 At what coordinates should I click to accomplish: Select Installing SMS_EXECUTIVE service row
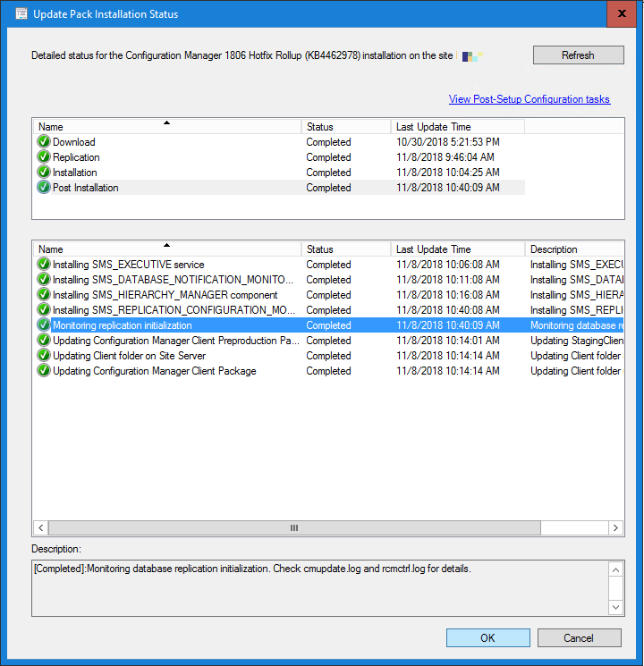click(x=328, y=265)
